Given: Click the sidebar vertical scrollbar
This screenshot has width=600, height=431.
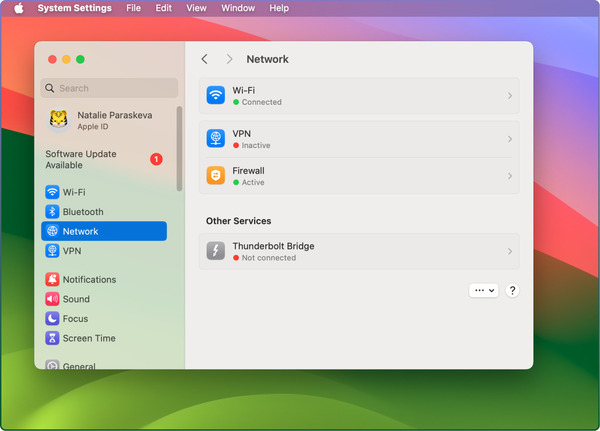Looking at the screenshot, I should (x=179, y=149).
